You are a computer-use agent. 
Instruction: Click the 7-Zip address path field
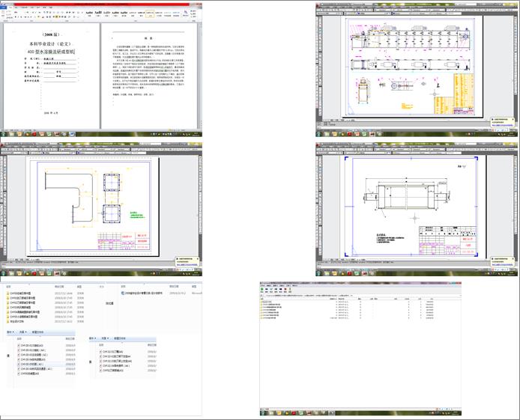(x=360, y=296)
